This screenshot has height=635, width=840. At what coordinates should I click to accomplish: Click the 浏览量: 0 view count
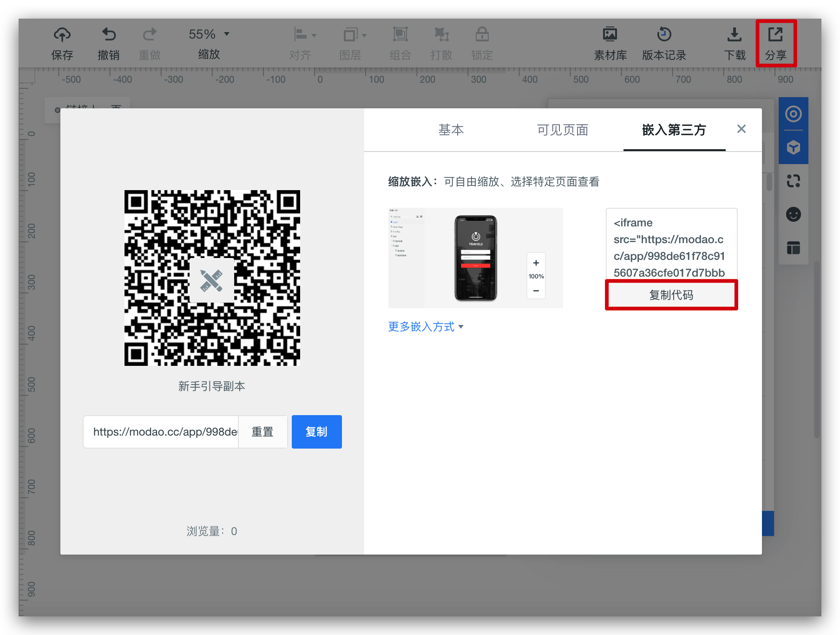pos(212,531)
